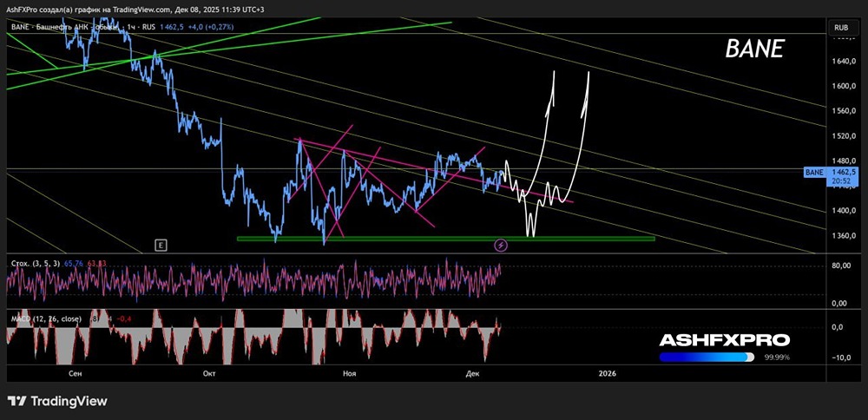Click the purple lightning event marker
The width and height of the screenshot is (868, 420).
(x=501, y=246)
